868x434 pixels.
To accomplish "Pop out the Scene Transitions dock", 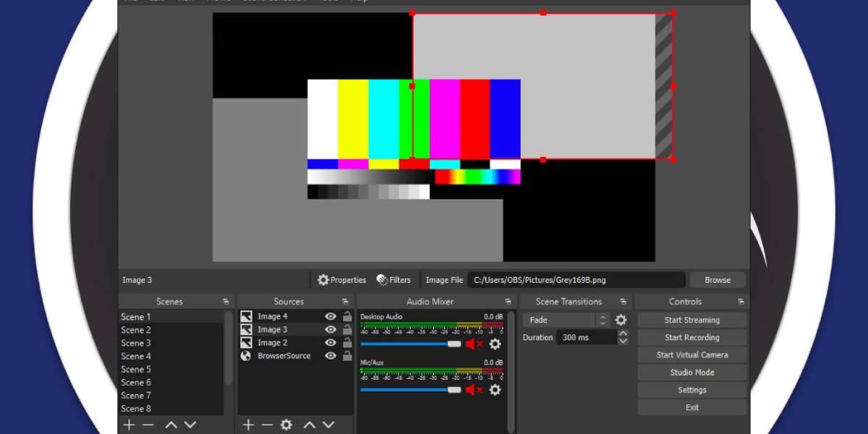I will [623, 302].
